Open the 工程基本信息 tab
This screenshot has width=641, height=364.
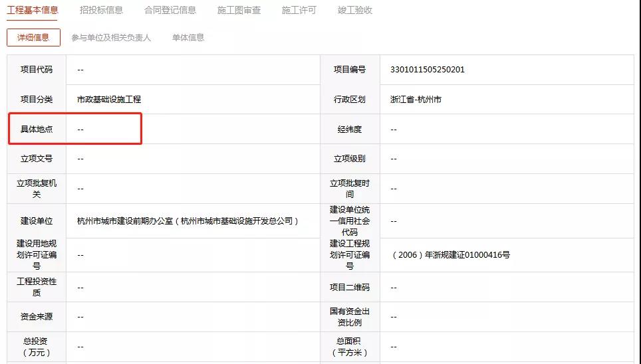tap(33, 10)
